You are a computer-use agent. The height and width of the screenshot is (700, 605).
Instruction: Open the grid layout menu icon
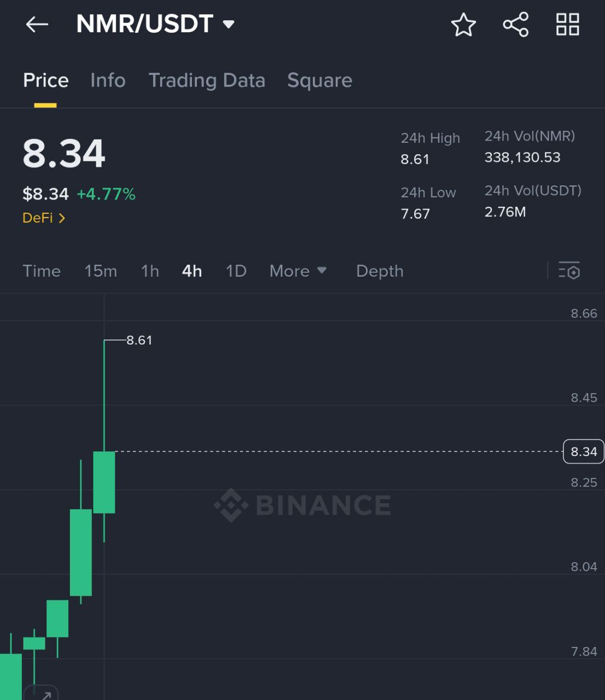(567, 25)
